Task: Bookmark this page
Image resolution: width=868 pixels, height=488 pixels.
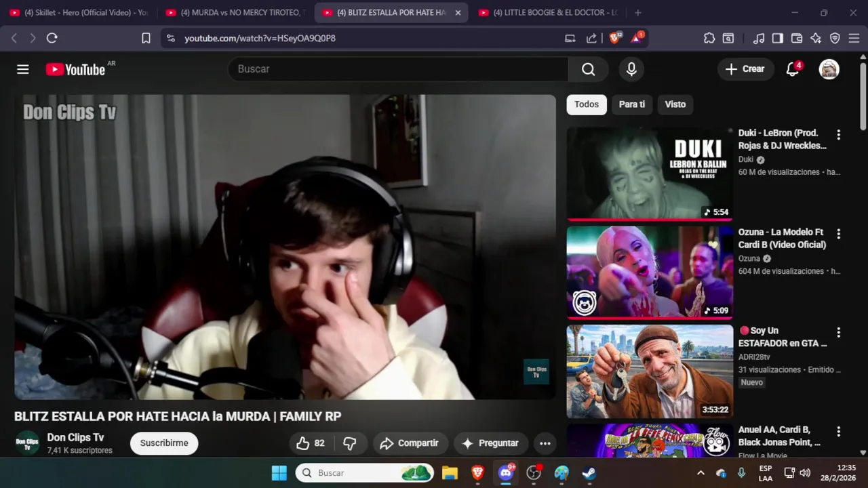Action: click(146, 39)
